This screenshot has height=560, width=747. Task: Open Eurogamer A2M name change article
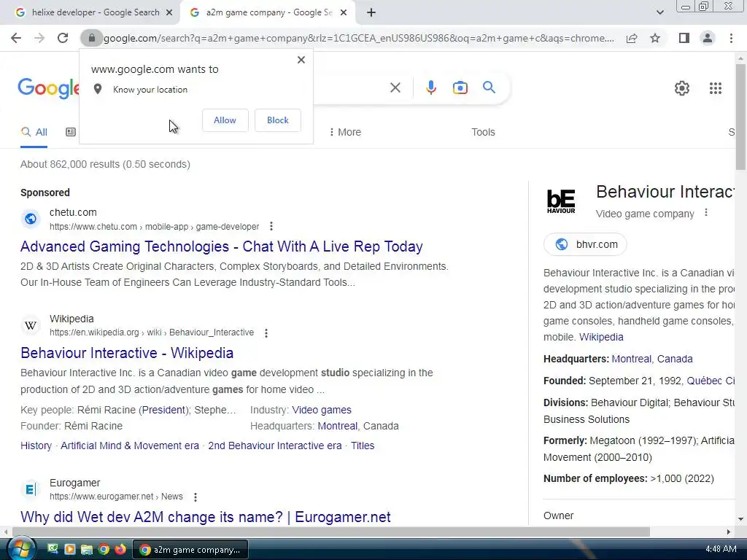(x=205, y=517)
